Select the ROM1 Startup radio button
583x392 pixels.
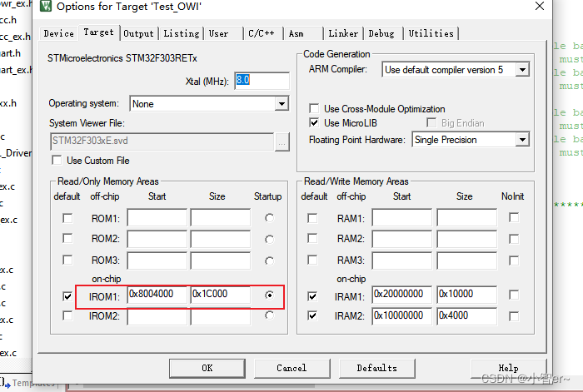point(270,218)
